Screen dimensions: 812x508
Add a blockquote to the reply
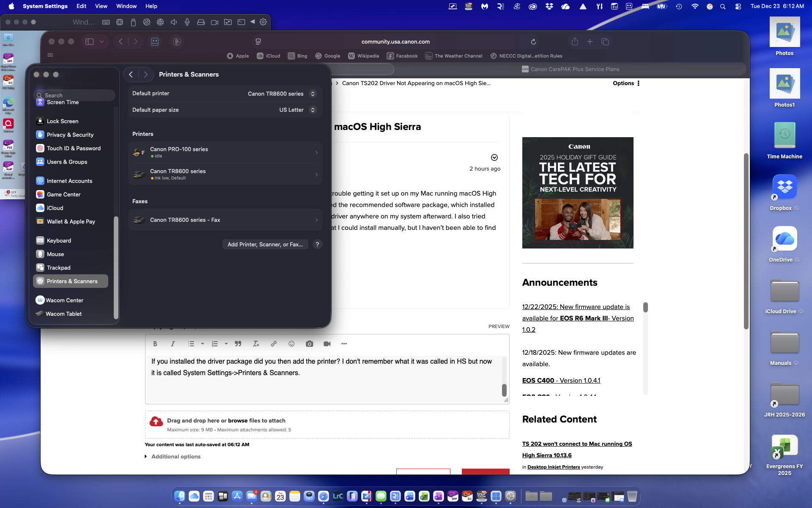pos(238,344)
